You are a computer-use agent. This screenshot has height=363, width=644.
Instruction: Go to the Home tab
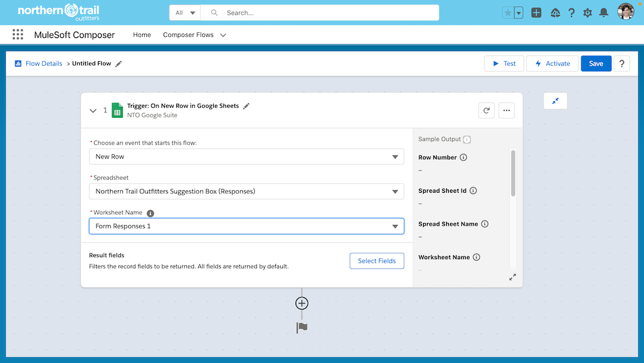[142, 35]
